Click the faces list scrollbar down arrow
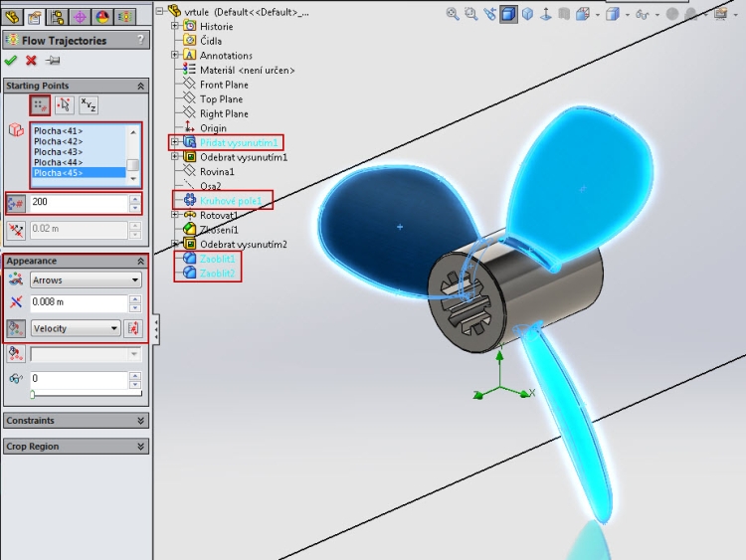This screenshot has height=560, width=746. [x=133, y=179]
